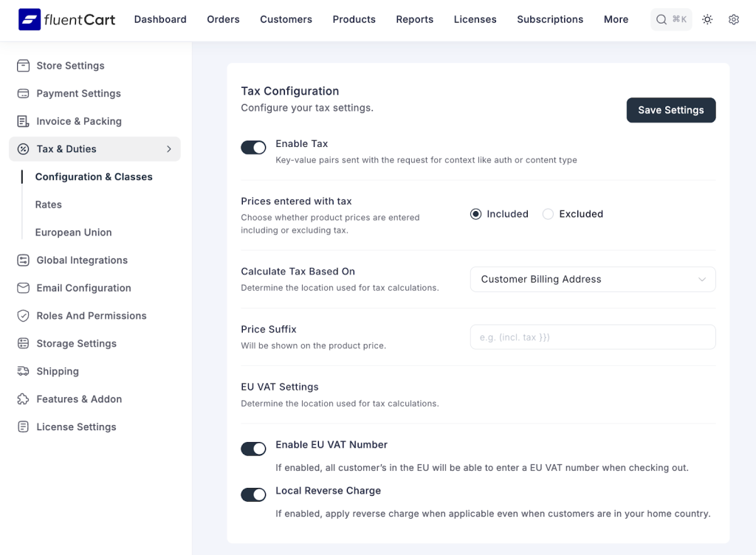Open the Subscriptions menu item
The image size is (756, 555).
549,19
